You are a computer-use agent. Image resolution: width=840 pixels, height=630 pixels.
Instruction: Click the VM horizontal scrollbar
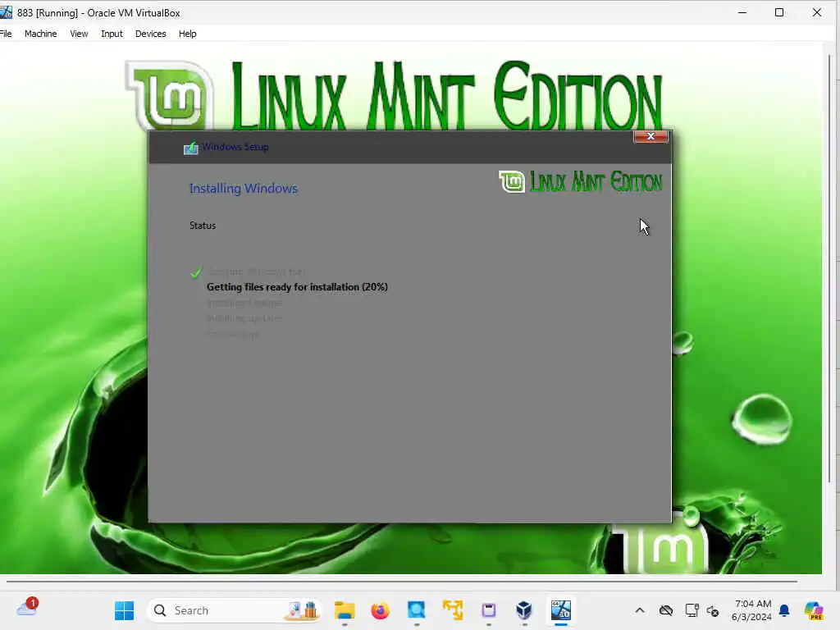pos(402,581)
